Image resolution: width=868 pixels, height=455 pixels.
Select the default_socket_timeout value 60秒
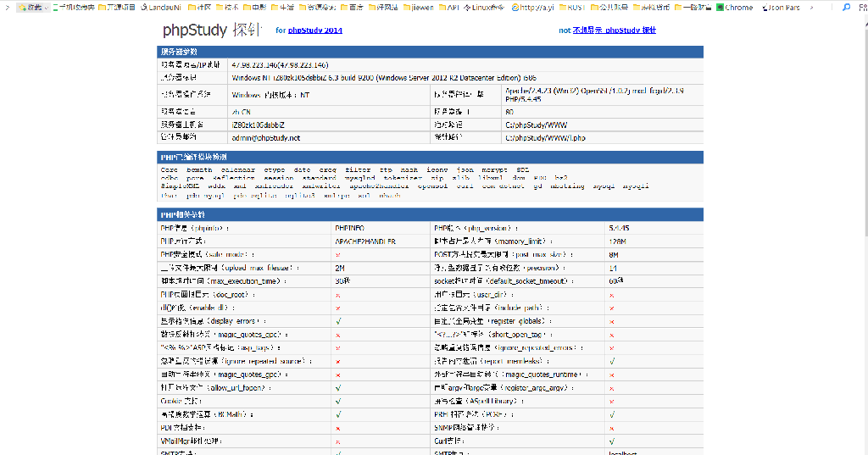click(x=616, y=281)
